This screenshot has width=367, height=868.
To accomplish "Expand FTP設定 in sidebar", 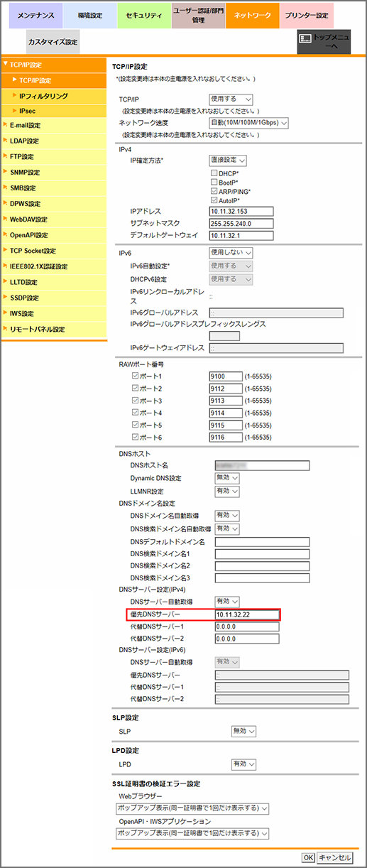I will 53,157.
